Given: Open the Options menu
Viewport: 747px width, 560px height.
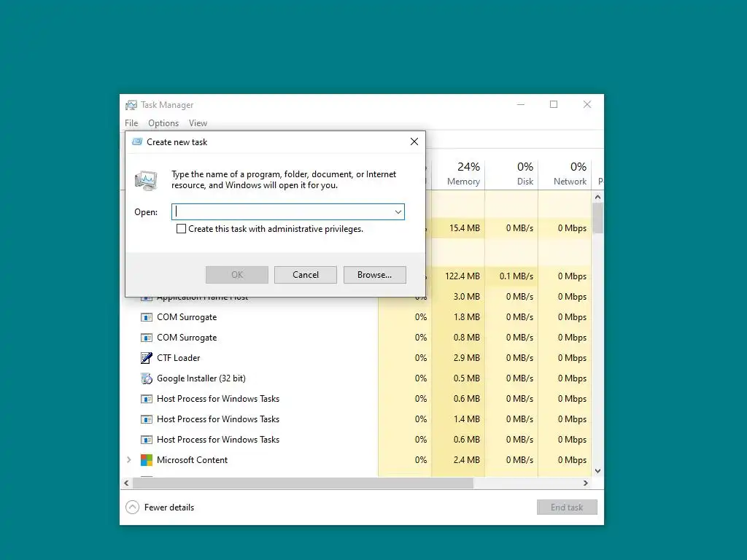Looking at the screenshot, I should tap(163, 122).
